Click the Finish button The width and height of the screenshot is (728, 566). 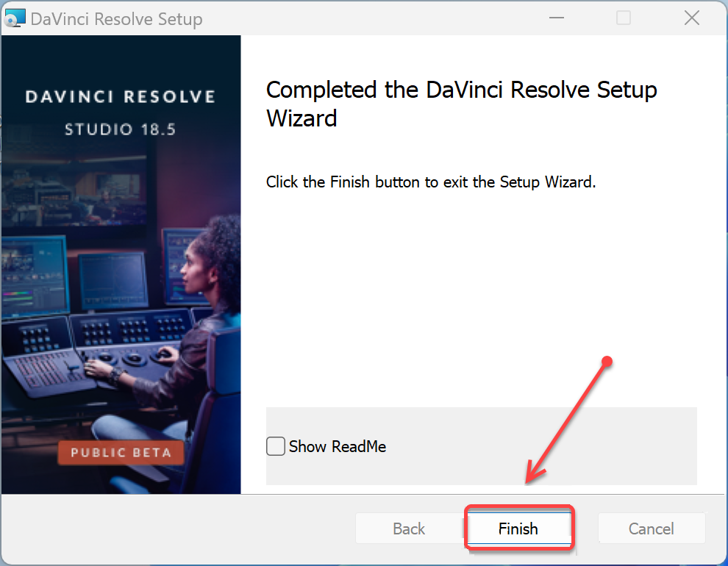(x=518, y=528)
